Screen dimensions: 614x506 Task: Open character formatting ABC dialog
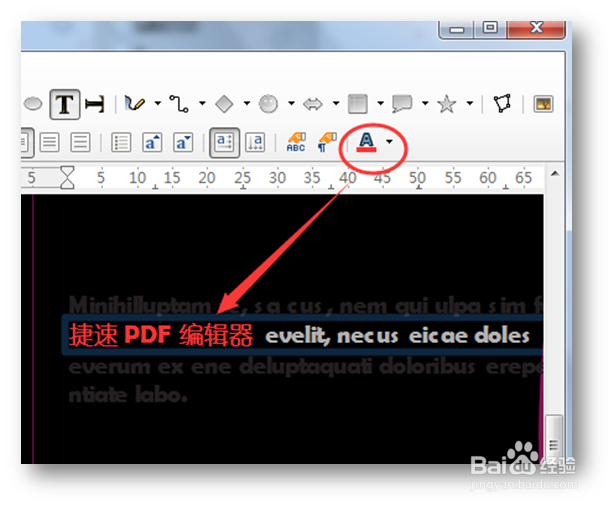pyautogui.click(x=296, y=142)
